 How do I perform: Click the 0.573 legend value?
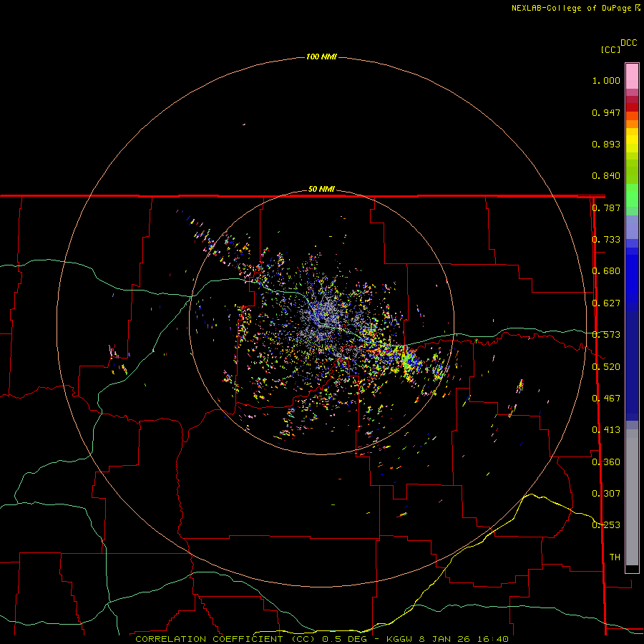point(606,335)
